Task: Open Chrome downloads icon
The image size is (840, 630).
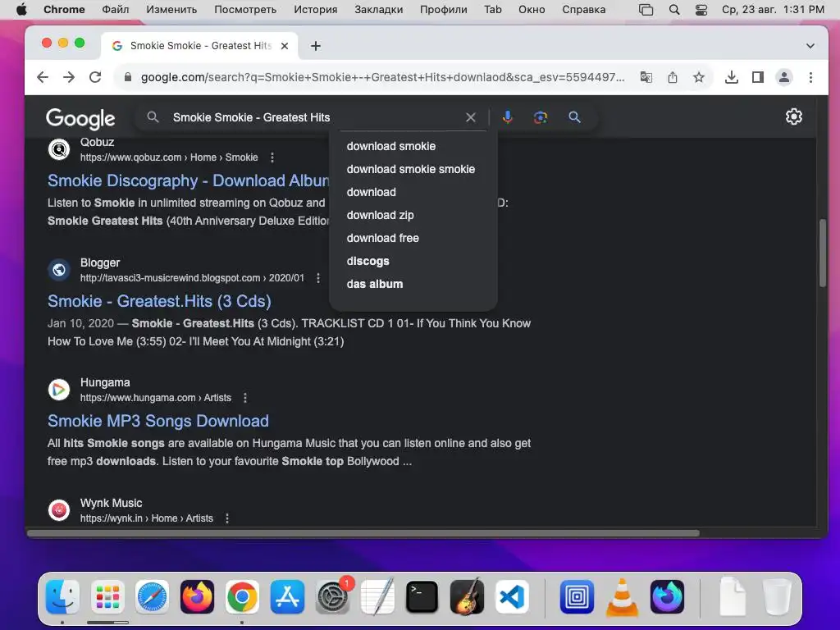Action: pos(731,77)
